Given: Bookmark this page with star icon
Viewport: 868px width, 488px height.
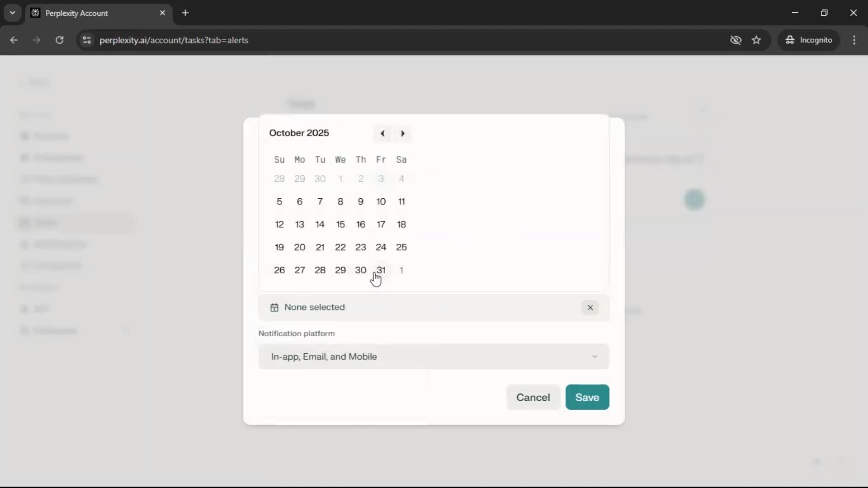Looking at the screenshot, I should tap(756, 40).
